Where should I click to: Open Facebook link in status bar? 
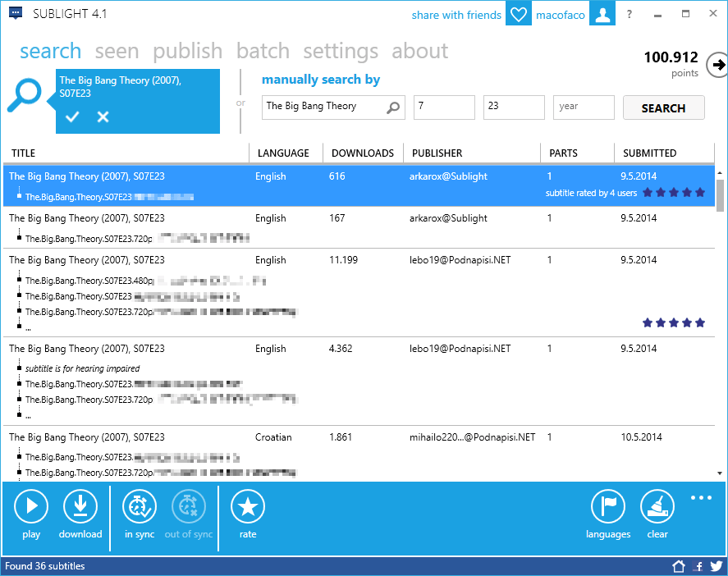click(698, 566)
